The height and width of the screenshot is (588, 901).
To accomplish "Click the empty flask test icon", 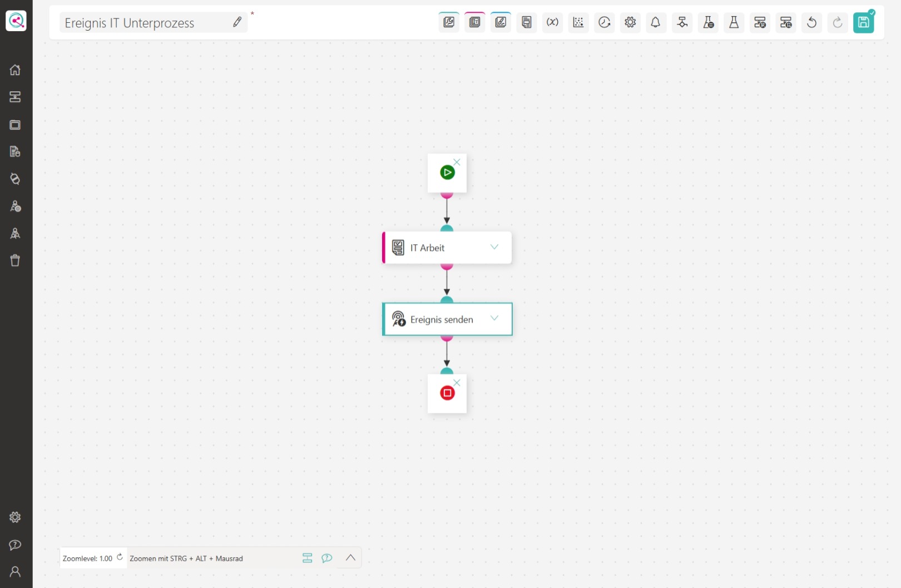I will click(x=734, y=22).
